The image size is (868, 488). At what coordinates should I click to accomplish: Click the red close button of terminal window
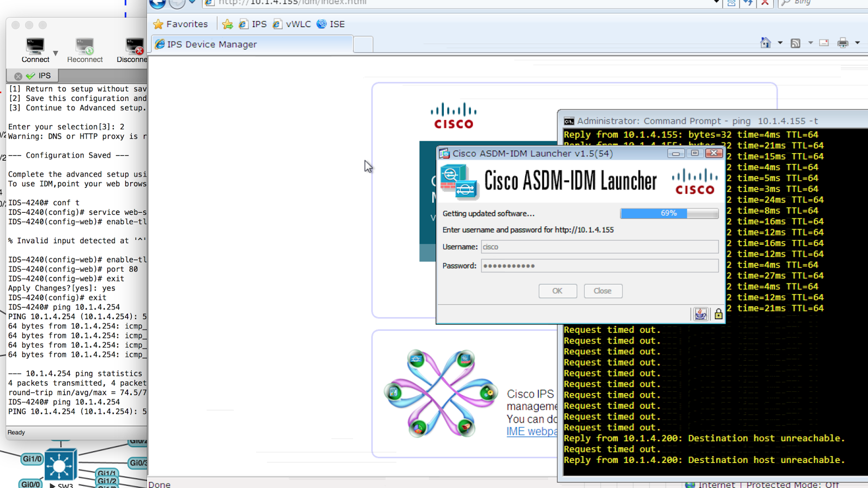(x=16, y=25)
